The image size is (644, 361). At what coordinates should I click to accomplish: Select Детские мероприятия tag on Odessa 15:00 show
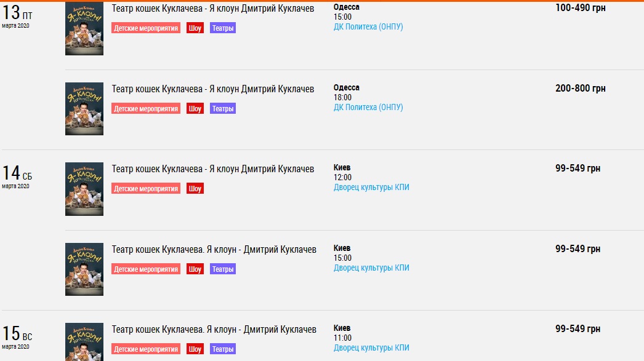146,28
